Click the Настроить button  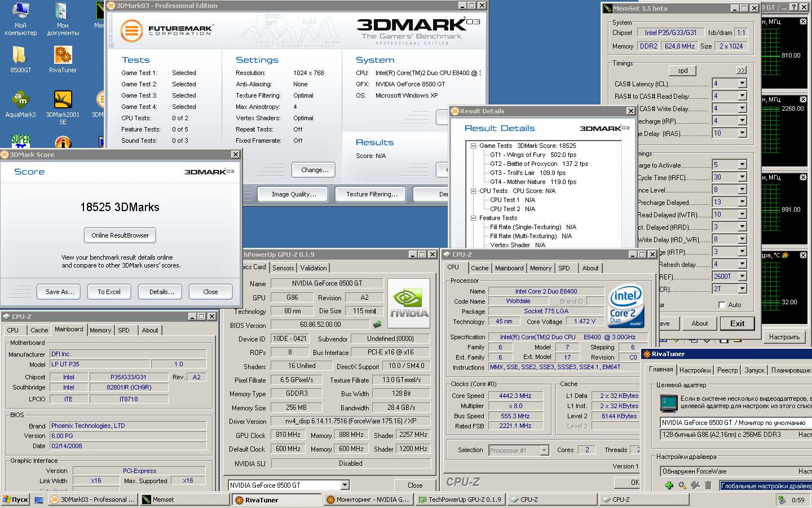[x=784, y=337]
